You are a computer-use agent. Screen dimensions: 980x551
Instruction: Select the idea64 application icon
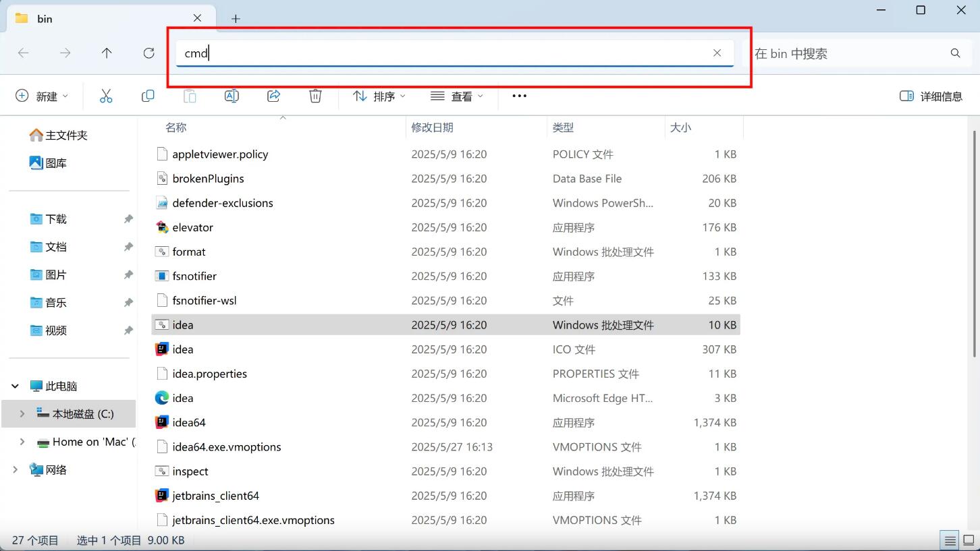(x=162, y=423)
